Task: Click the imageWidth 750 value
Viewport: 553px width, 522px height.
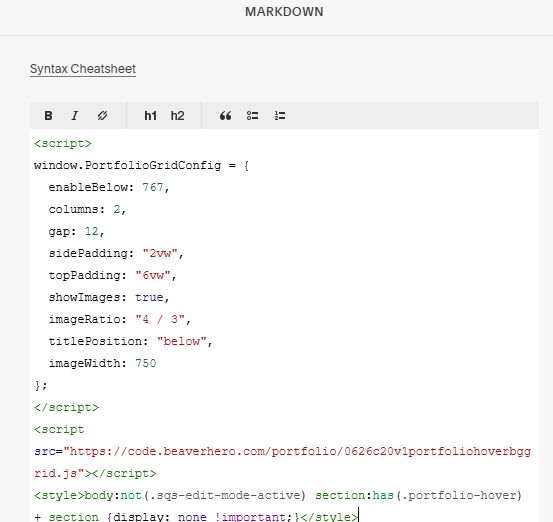Action: (146, 363)
